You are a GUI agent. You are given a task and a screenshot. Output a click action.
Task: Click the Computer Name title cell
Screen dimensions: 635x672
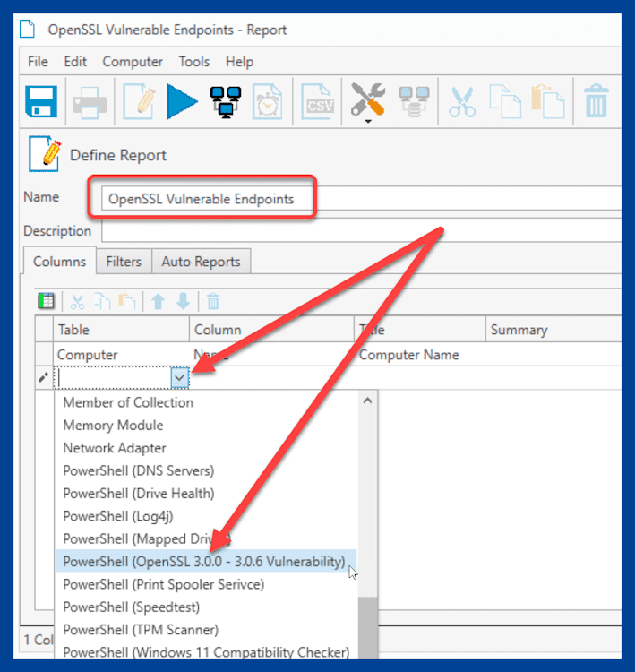[x=420, y=355]
